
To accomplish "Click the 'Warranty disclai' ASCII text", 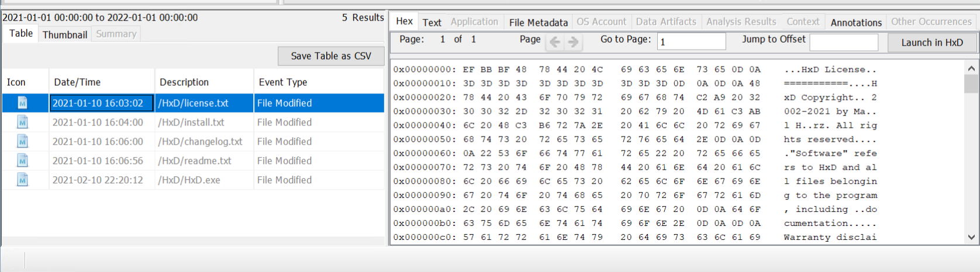I will (830, 238).
